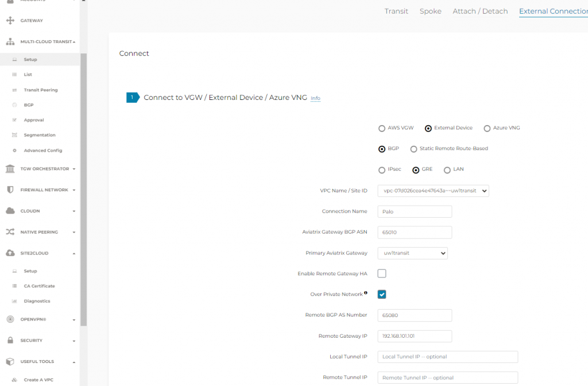Select Static Remote Route-Based radio option
This screenshot has height=386, width=588.
tap(413, 149)
